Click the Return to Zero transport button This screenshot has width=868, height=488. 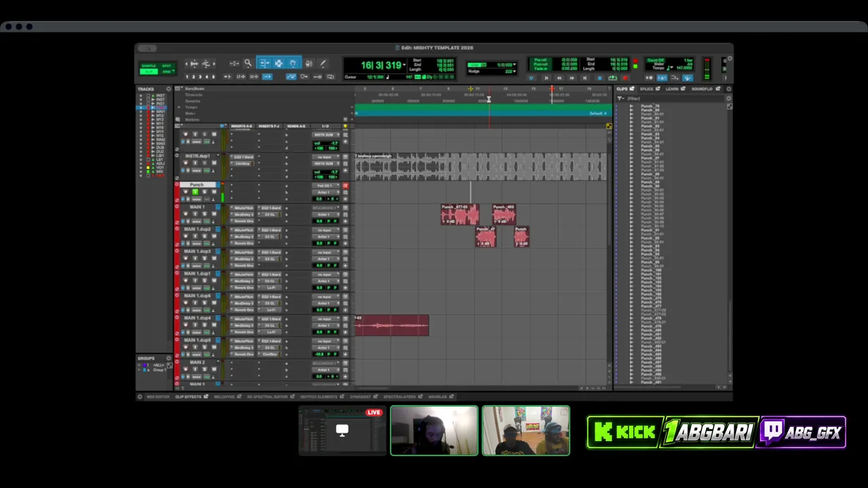point(547,78)
